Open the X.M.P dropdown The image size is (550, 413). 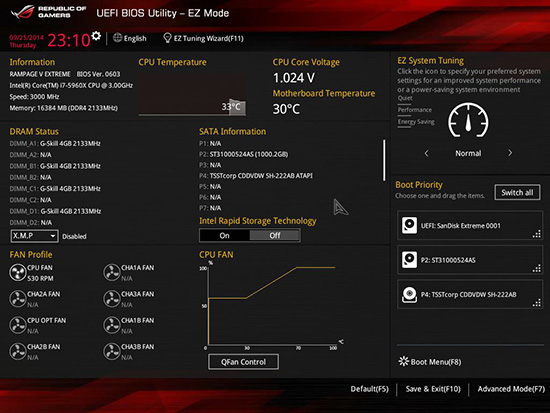34,236
